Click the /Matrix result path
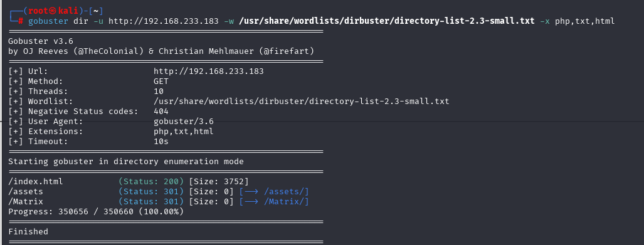644x245 pixels. pos(26,202)
